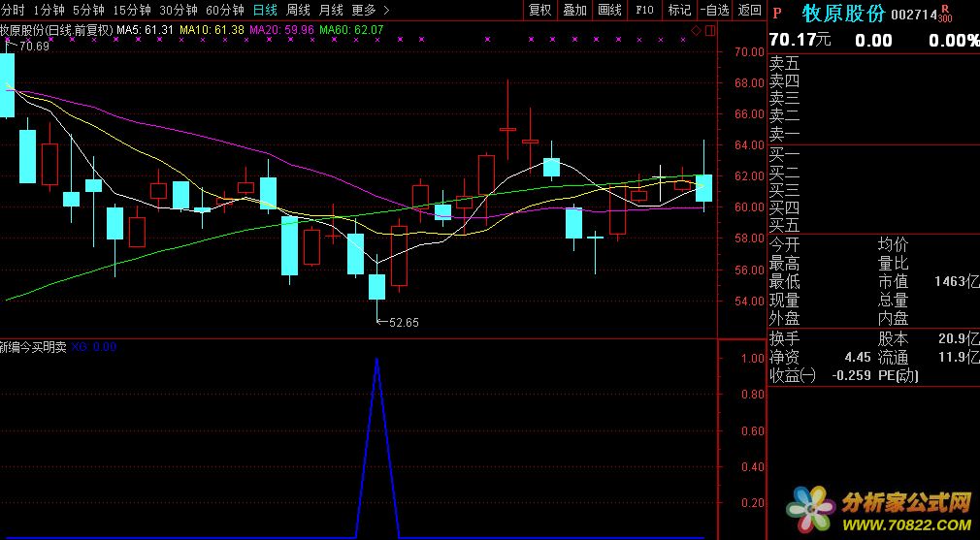Image resolution: width=980 pixels, height=540 pixels.
Task: Click the 最高 high price label
Action: 784,264
